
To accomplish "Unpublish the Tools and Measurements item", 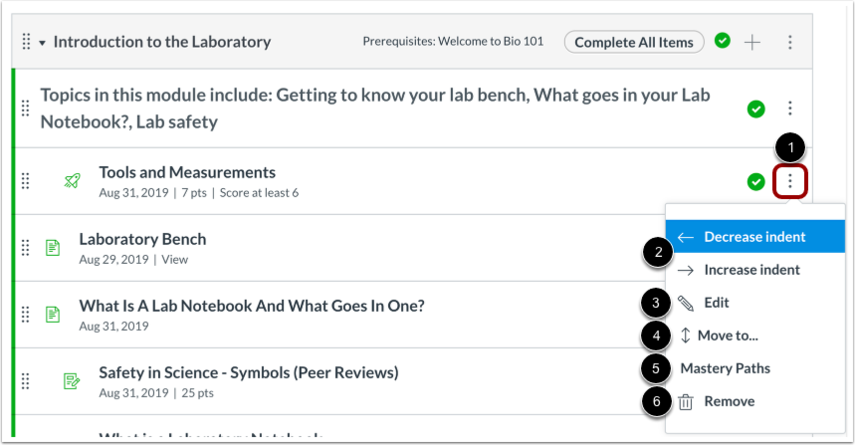I will [x=756, y=181].
